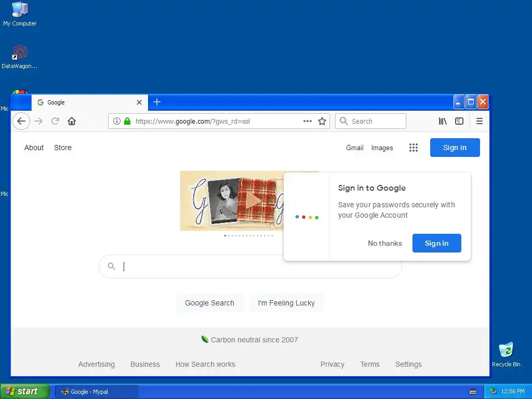Open the Google apps grid
The height and width of the screenshot is (399, 532).
[x=413, y=148]
